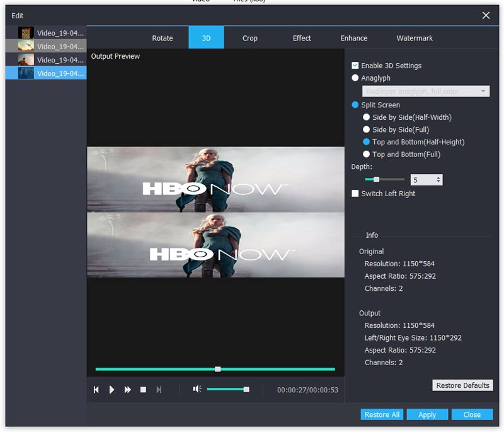The height and width of the screenshot is (432, 504).
Task: Fast forward the preview video
Action: pos(127,390)
